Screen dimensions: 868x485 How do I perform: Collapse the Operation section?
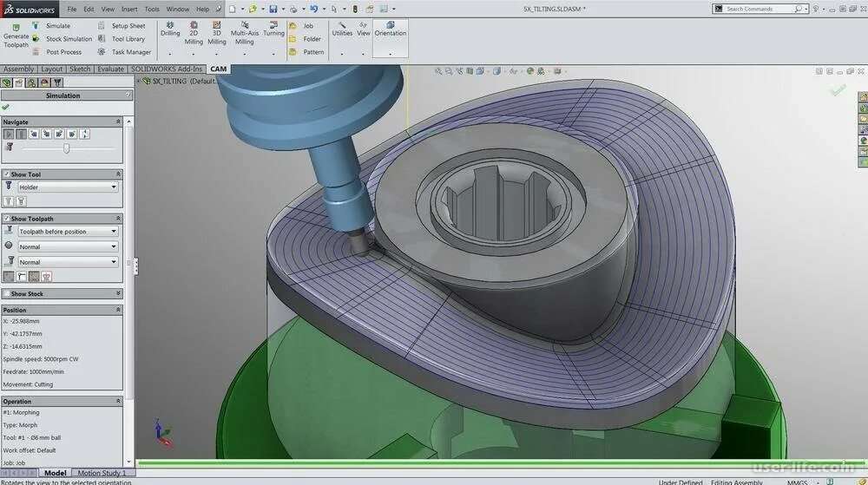click(118, 401)
